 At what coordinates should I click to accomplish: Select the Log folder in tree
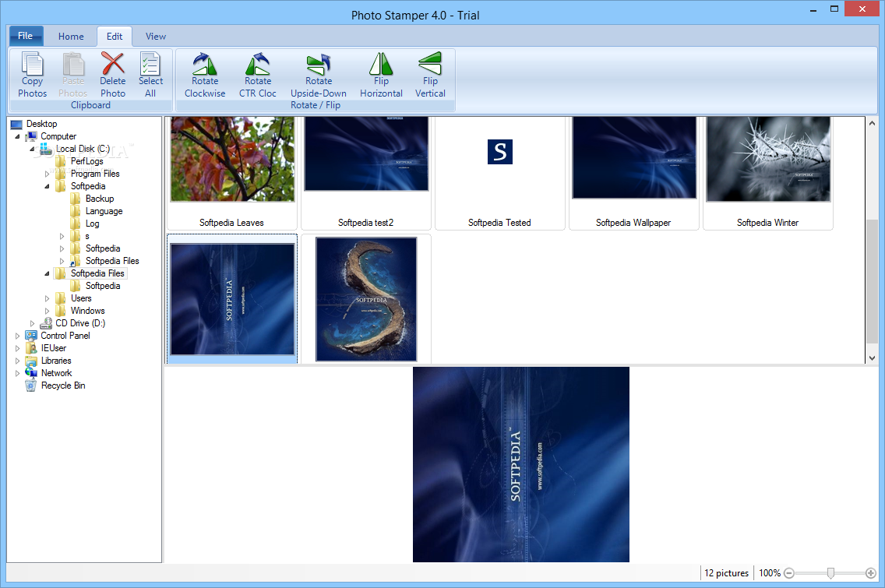92,224
